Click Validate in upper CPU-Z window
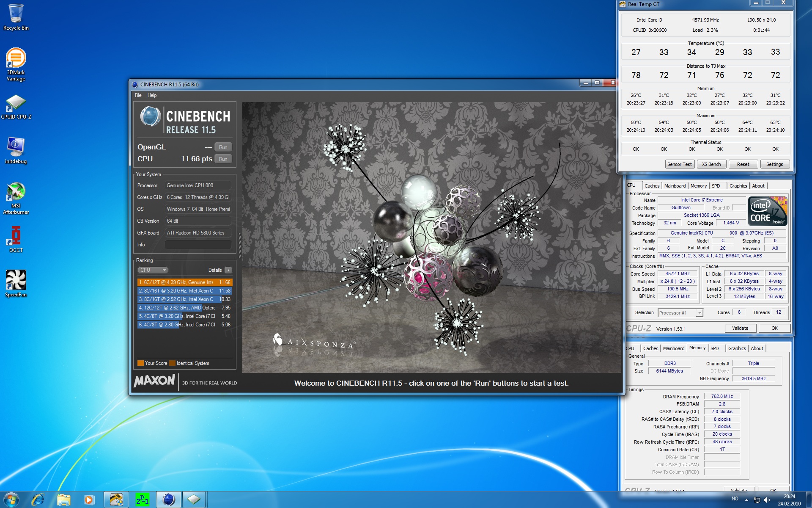 740,328
